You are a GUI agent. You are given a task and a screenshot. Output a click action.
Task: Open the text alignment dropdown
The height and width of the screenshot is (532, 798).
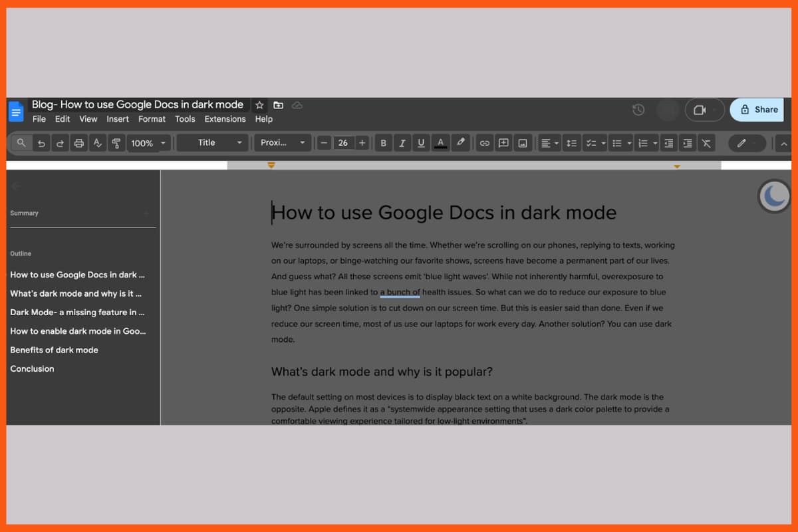tap(549, 143)
